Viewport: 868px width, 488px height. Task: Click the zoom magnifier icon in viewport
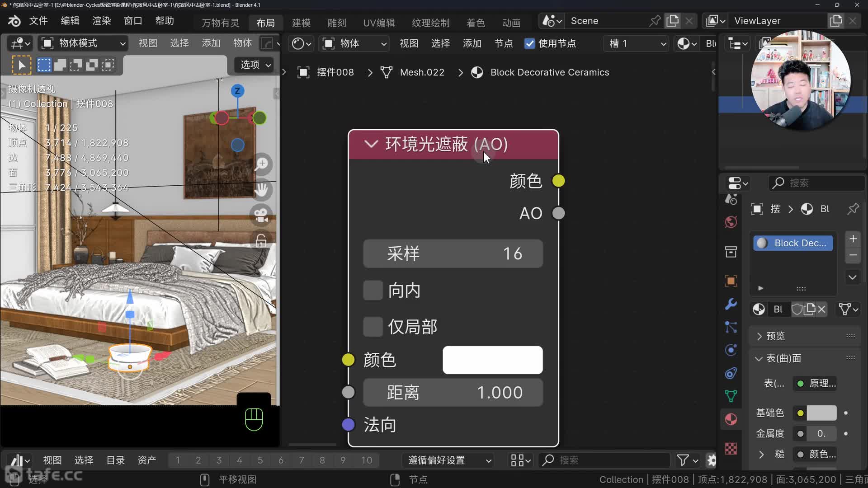click(x=262, y=164)
